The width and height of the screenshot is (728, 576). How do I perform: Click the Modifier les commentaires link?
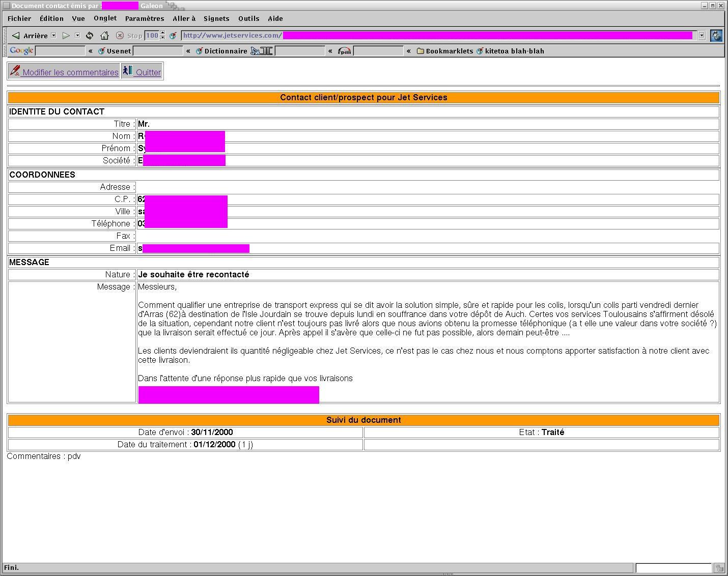point(71,72)
